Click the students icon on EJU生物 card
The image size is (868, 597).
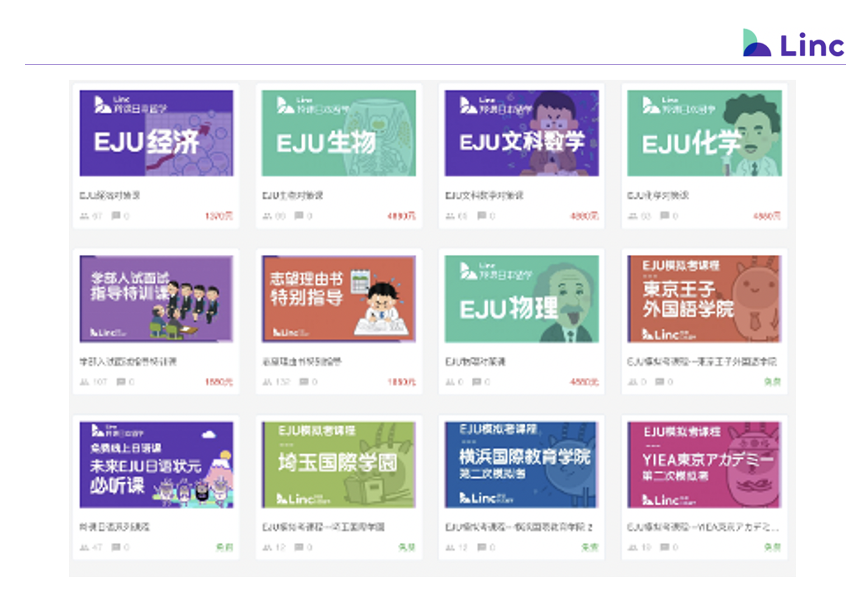point(267,216)
